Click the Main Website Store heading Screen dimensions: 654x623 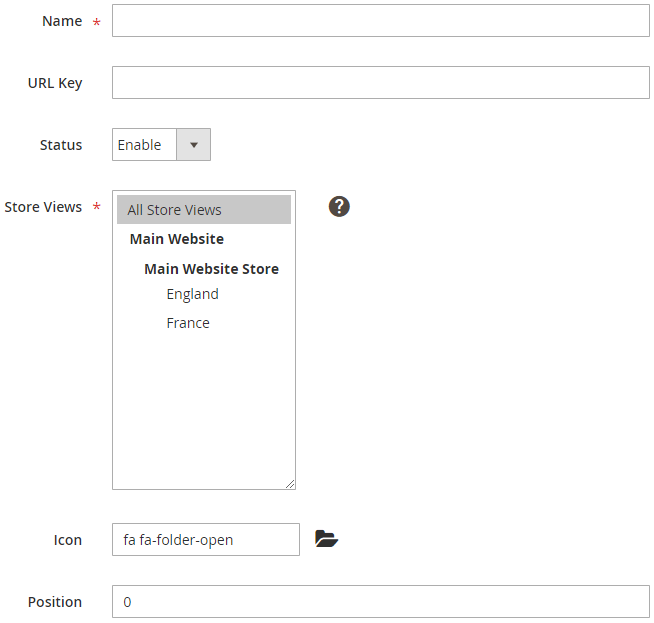pos(211,269)
